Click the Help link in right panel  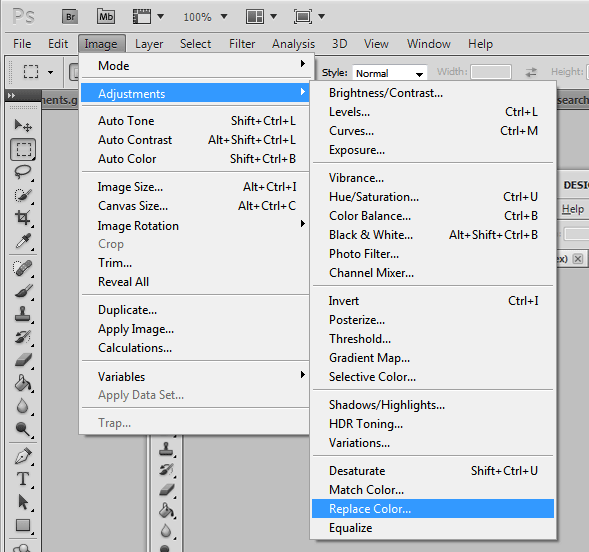coord(573,209)
